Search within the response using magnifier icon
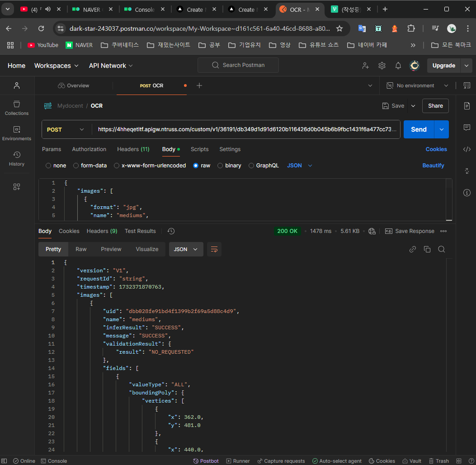This screenshot has height=465, width=476. point(442,249)
